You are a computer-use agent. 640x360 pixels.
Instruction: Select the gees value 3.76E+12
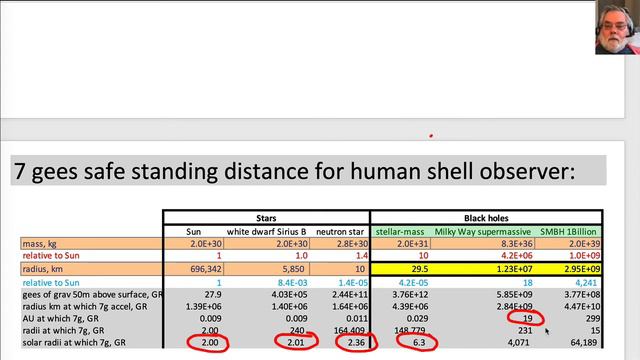point(410,295)
